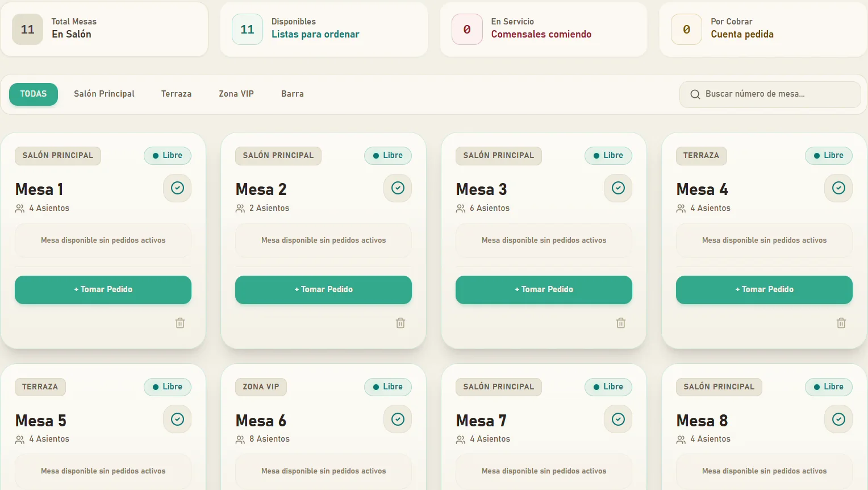Take an order for Mesa 1
Viewport: 868px width, 490px height.
pyautogui.click(x=103, y=290)
